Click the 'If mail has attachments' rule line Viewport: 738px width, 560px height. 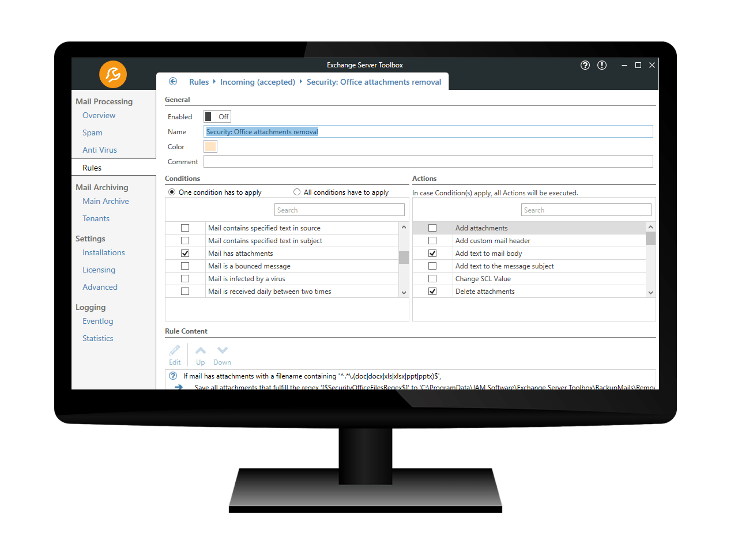tap(312, 376)
